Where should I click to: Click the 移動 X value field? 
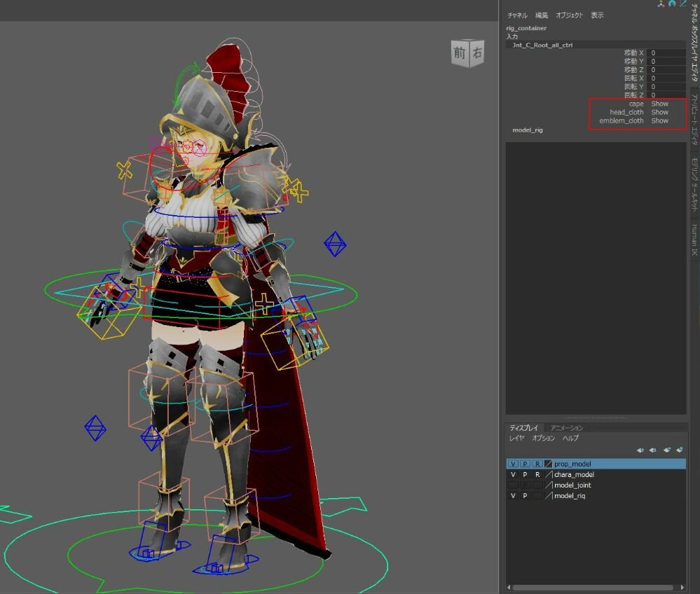pos(666,53)
